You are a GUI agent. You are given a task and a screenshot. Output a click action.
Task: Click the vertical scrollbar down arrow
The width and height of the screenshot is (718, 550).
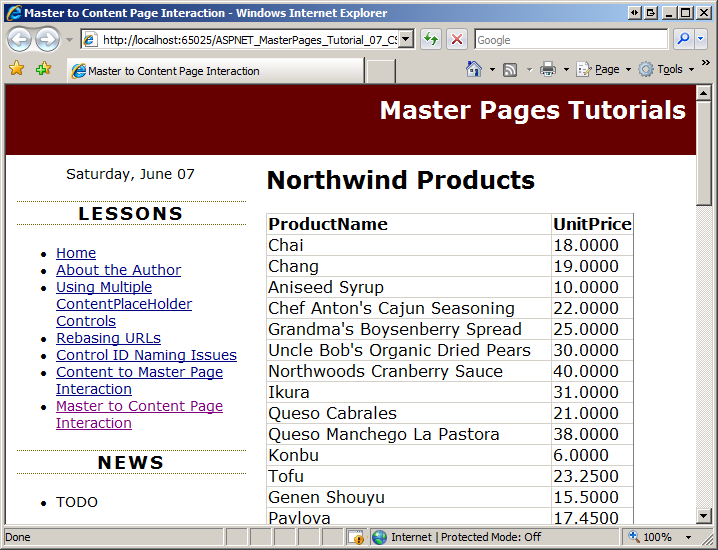[703, 516]
